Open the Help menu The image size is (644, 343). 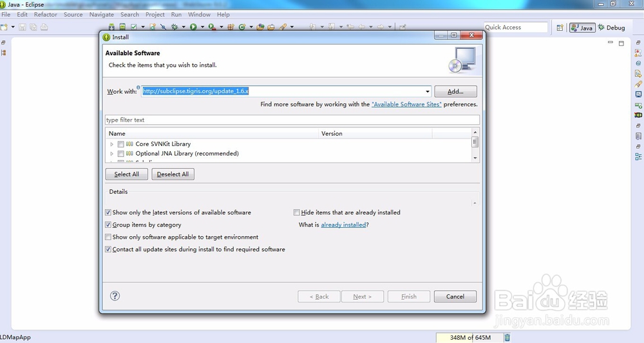pos(223,14)
